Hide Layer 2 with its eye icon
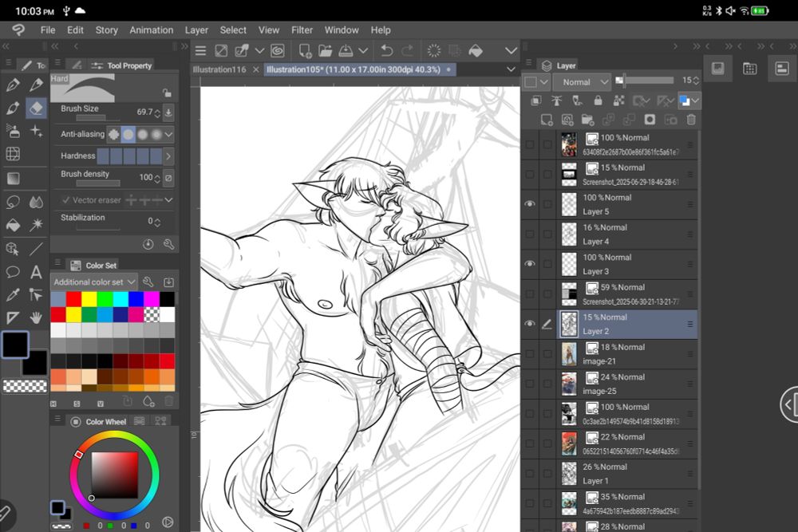 pos(530,324)
